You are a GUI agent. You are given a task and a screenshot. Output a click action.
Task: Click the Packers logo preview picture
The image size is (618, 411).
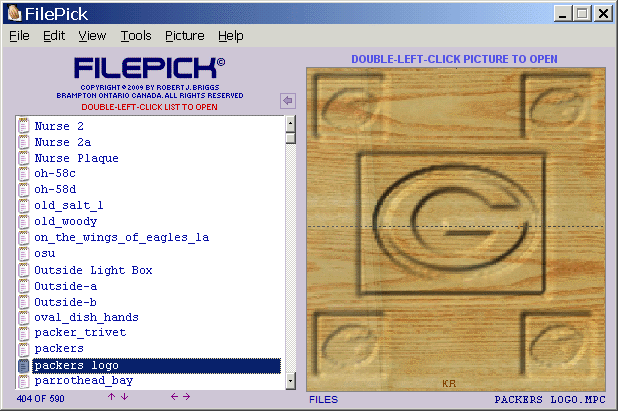[x=456, y=229]
